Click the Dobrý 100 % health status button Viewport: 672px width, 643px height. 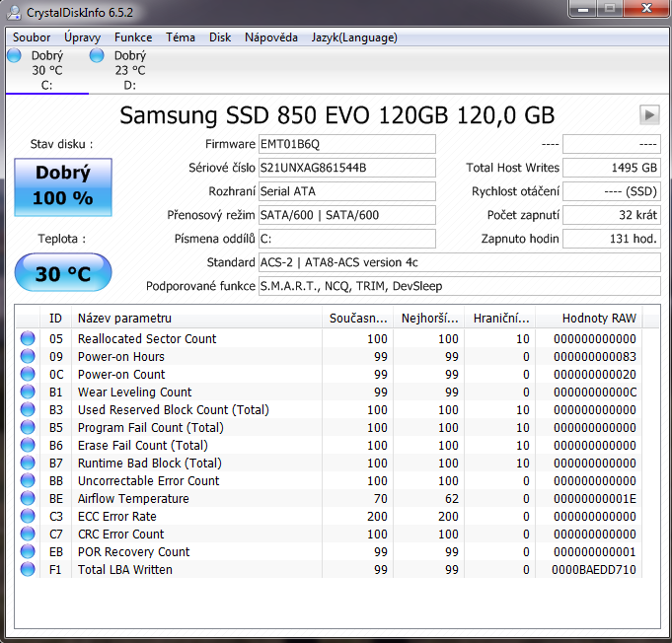pos(63,186)
